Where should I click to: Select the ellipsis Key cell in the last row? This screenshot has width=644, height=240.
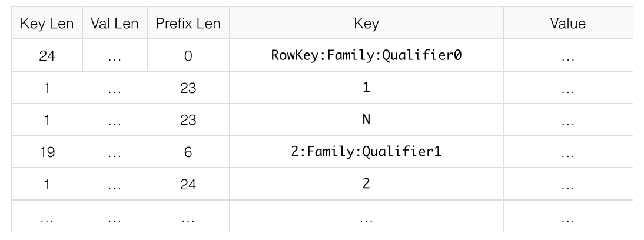pyautogui.click(x=366, y=216)
